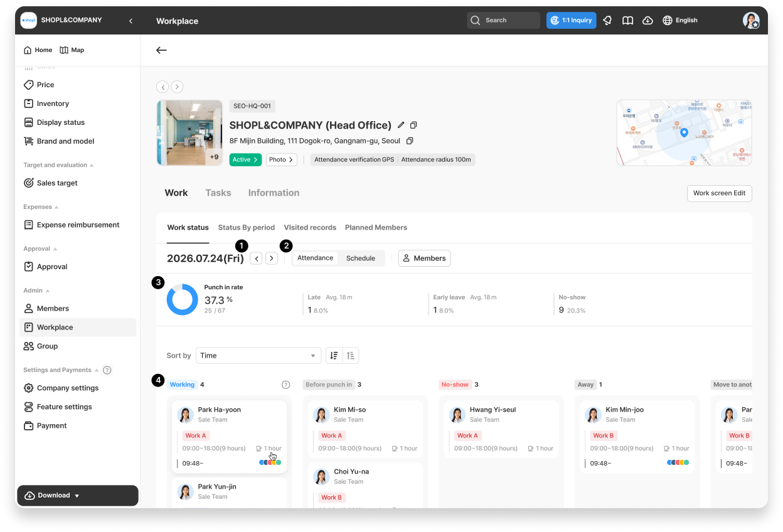Screen dimensions: 783x532
Task: Open the workplace photo thumbnail with +9
Action: pos(189,132)
